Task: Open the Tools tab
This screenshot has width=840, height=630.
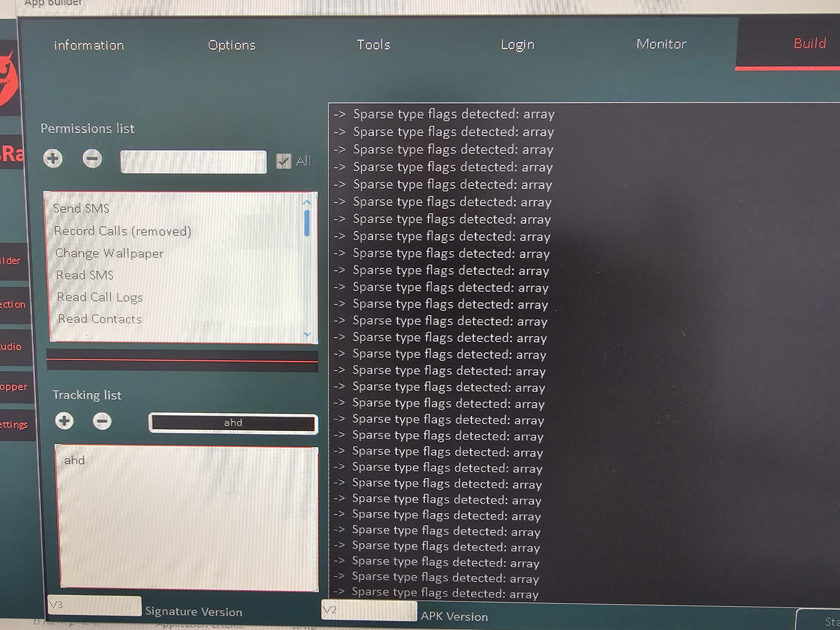Action: 374,45
